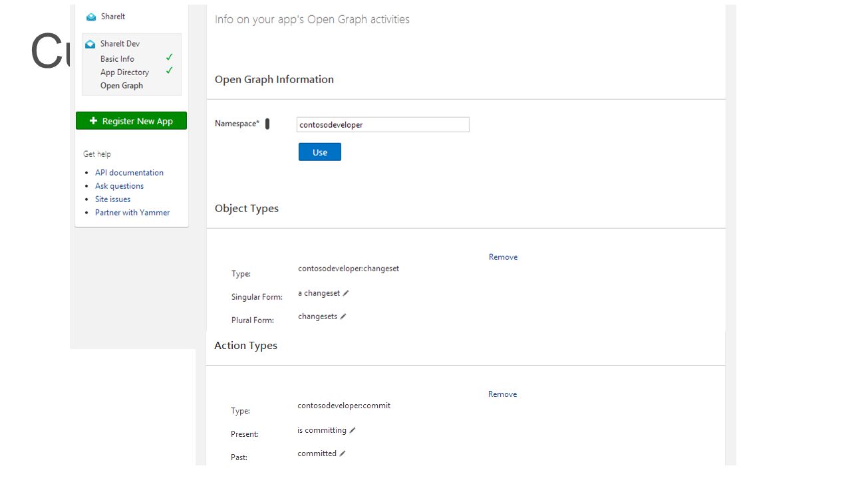Viewport: 868px width, 488px height.
Task: Open the Basic Info section
Action: coord(117,59)
